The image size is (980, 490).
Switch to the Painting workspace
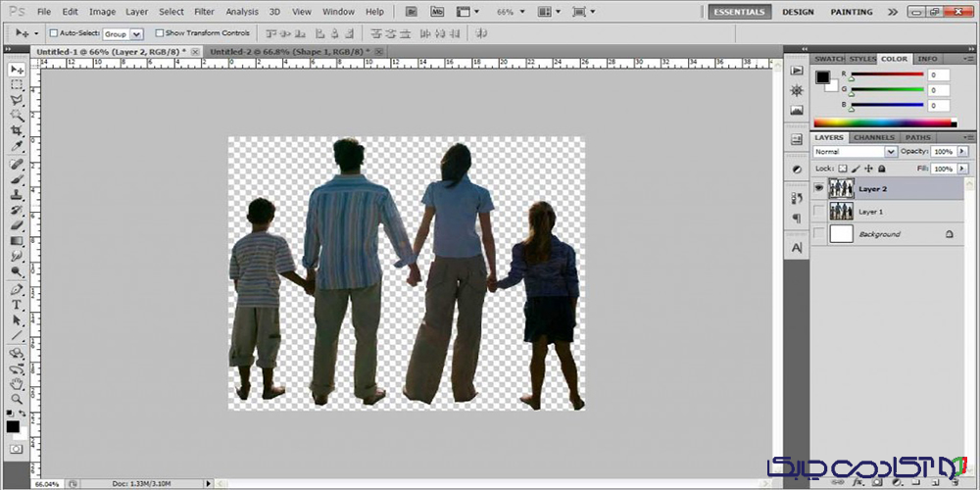point(852,12)
